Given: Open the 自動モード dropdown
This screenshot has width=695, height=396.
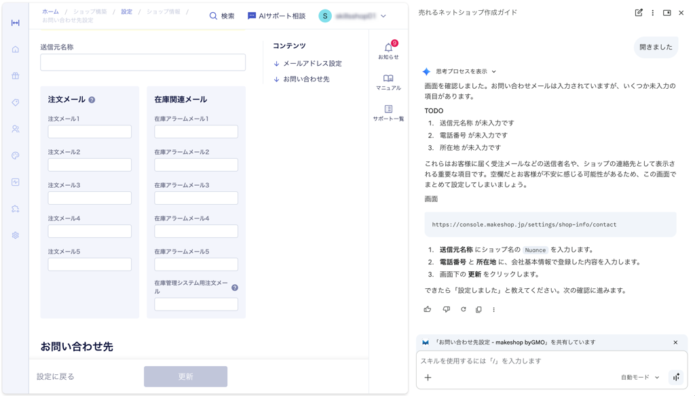Looking at the screenshot, I should coord(640,377).
